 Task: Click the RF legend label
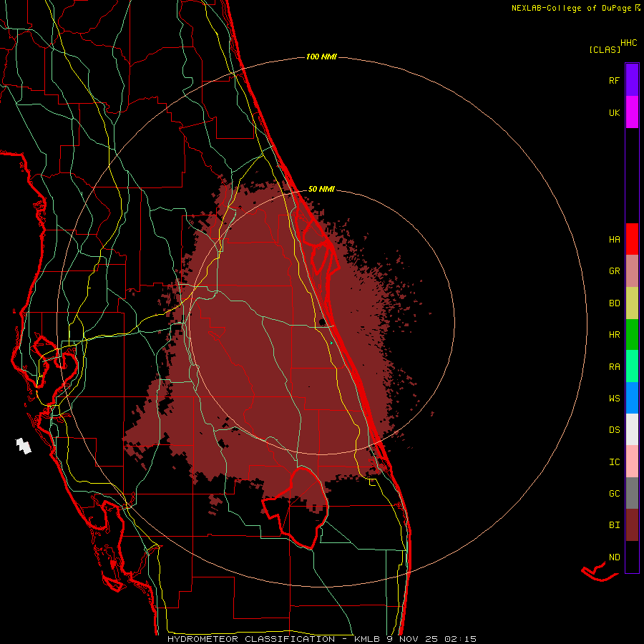click(x=614, y=81)
